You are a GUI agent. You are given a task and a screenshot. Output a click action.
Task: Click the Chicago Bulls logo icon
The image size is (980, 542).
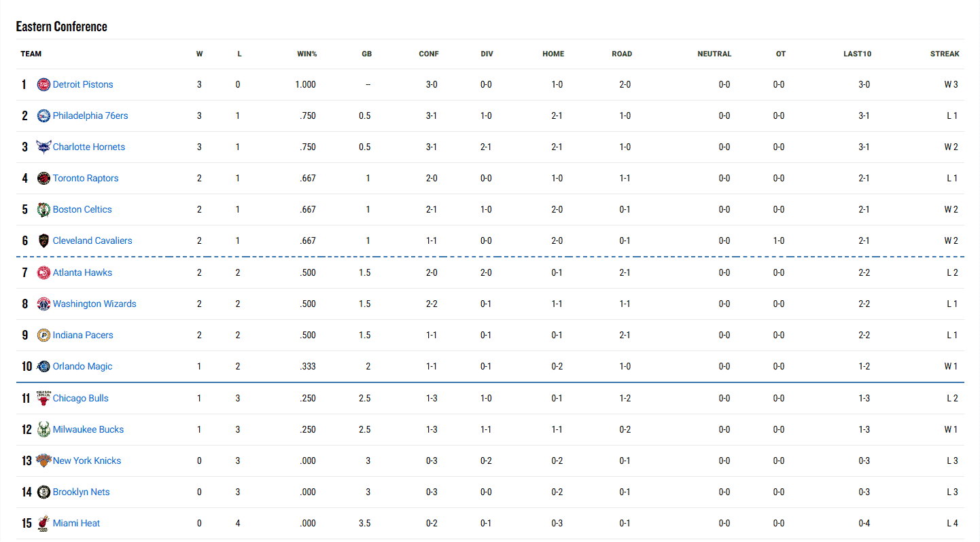pos(43,399)
